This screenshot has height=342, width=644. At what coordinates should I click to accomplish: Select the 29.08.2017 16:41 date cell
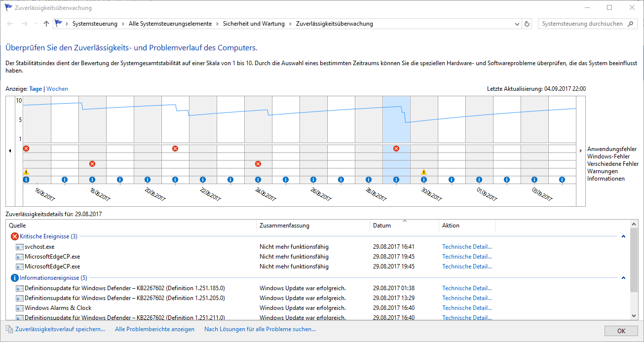coord(394,247)
